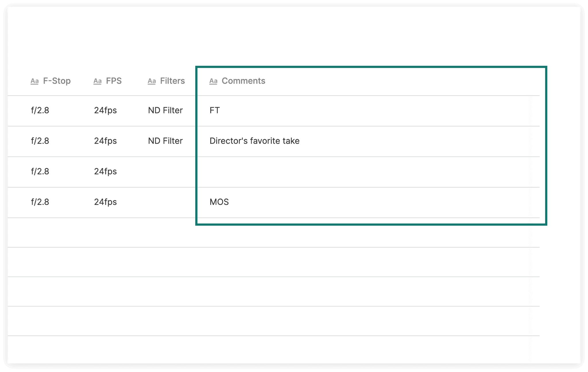Viewport: 588px width, 372px height.
Task: Select fourth row 24fps cell
Action: tap(105, 202)
